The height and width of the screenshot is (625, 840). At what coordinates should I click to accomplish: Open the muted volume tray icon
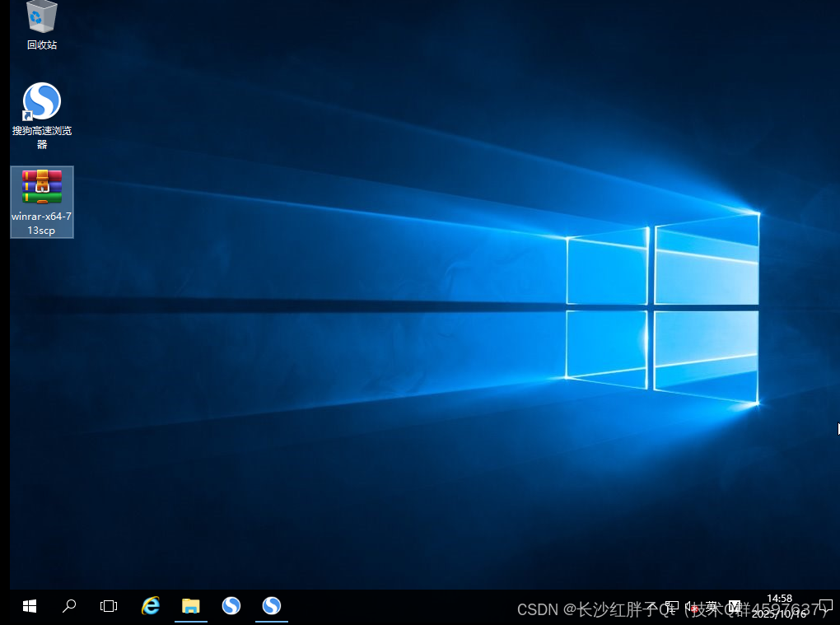(692, 607)
